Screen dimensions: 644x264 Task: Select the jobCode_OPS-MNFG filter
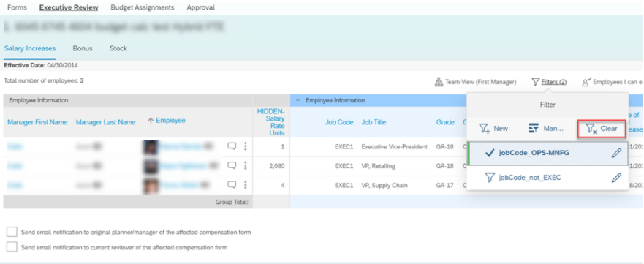(548, 153)
